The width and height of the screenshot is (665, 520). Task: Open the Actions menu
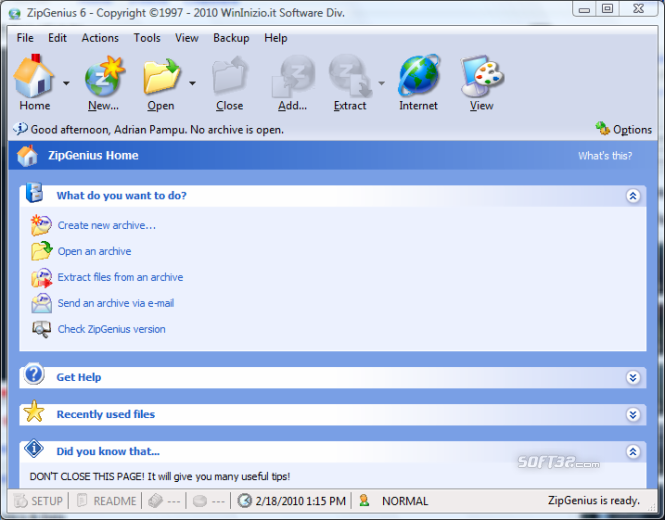(x=100, y=38)
